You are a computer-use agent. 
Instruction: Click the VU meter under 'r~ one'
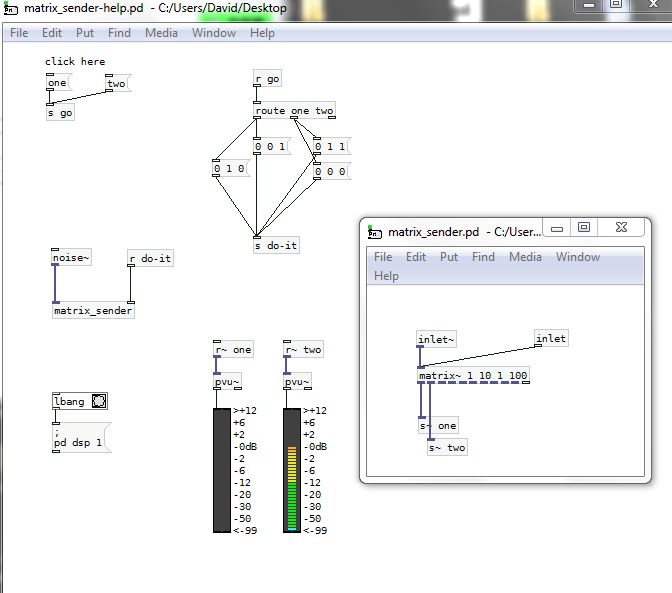(x=222, y=469)
